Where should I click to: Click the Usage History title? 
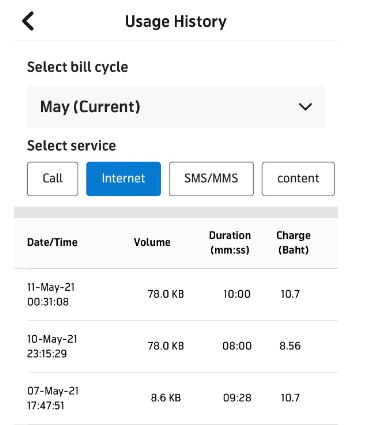pos(176,22)
